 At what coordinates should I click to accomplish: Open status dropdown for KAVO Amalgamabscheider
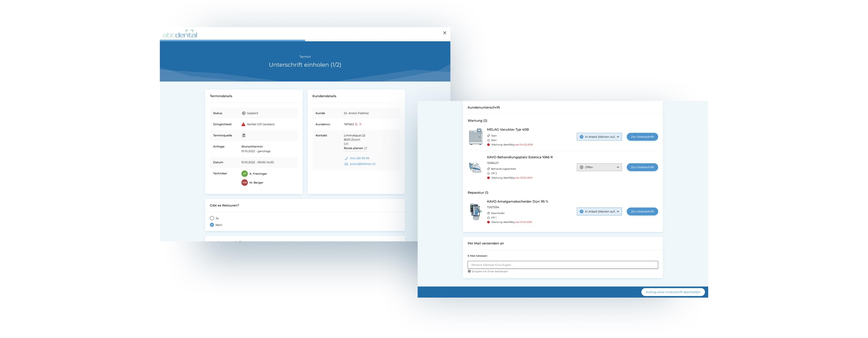click(599, 212)
